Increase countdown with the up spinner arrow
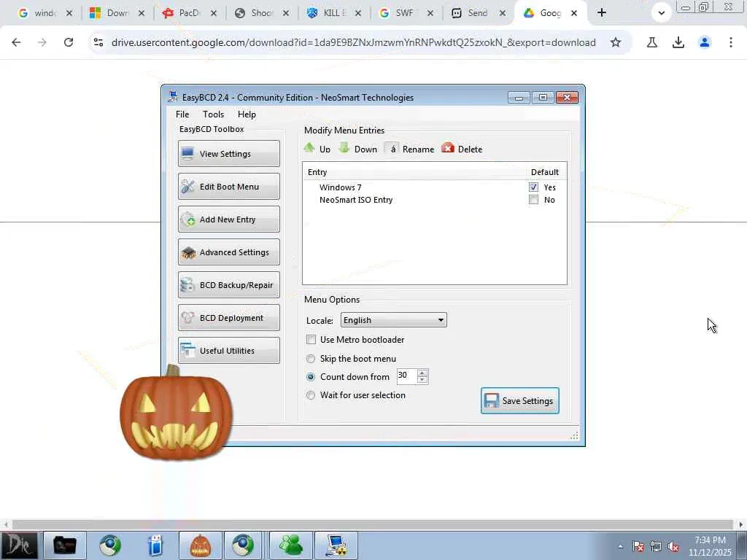Screen dimensions: 747x560 click(422, 373)
